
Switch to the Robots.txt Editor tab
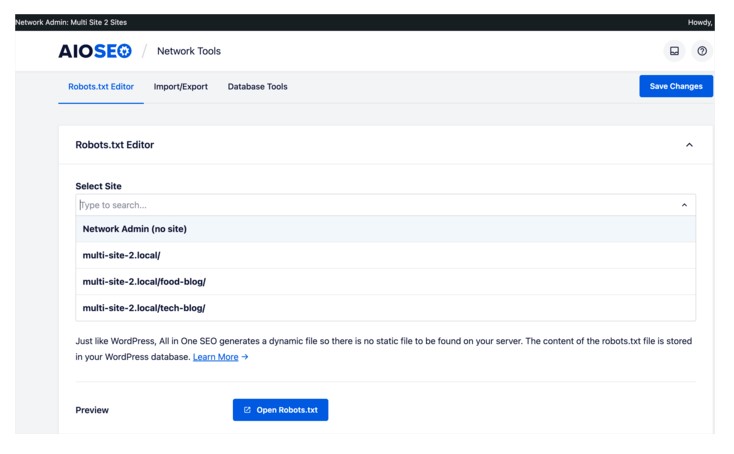coord(101,87)
